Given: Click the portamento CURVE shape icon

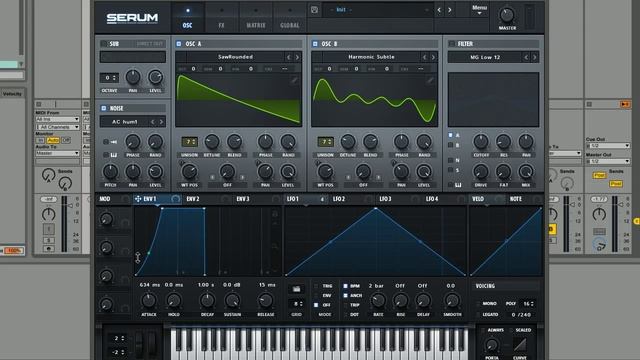Looking at the screenshot, I should 520,344.
